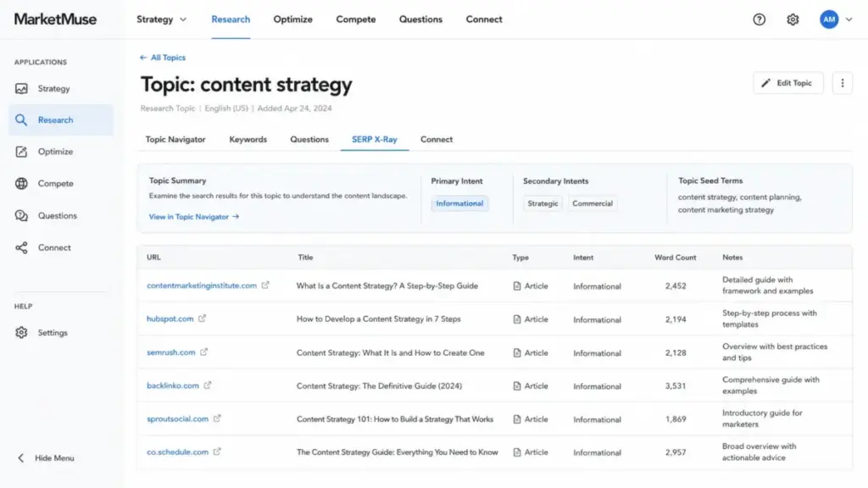Click Article document icon in sproutsocial row
The width and height of the screenshot is (868, 488).
coord(517,419)
